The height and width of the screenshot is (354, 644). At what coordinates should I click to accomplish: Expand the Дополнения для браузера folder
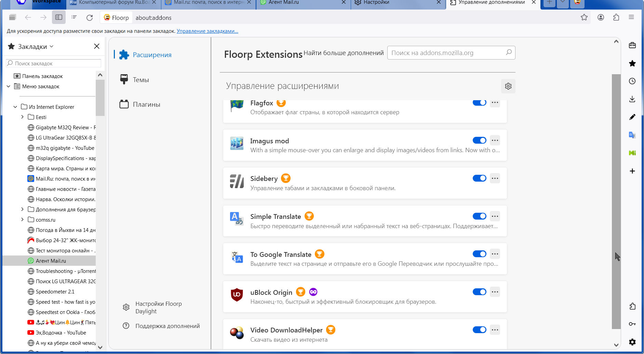tap(22, 209)
